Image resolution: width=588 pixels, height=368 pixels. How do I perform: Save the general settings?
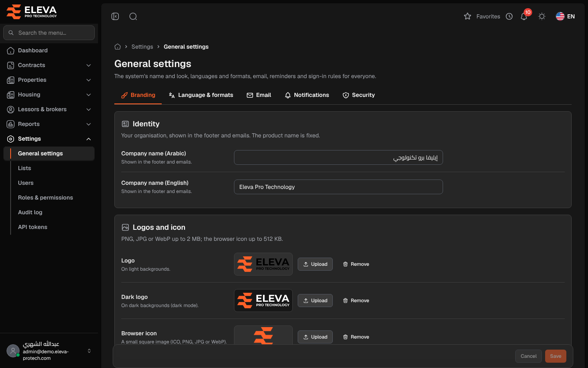tap(556, 356)
